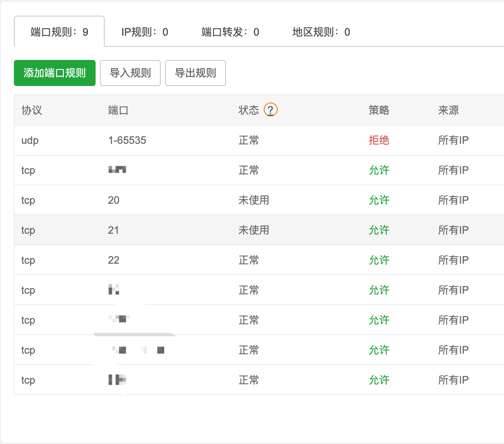Click the red 拒绝 policy on udp rule
Screen dimensions: 504x444
(378, 140)
